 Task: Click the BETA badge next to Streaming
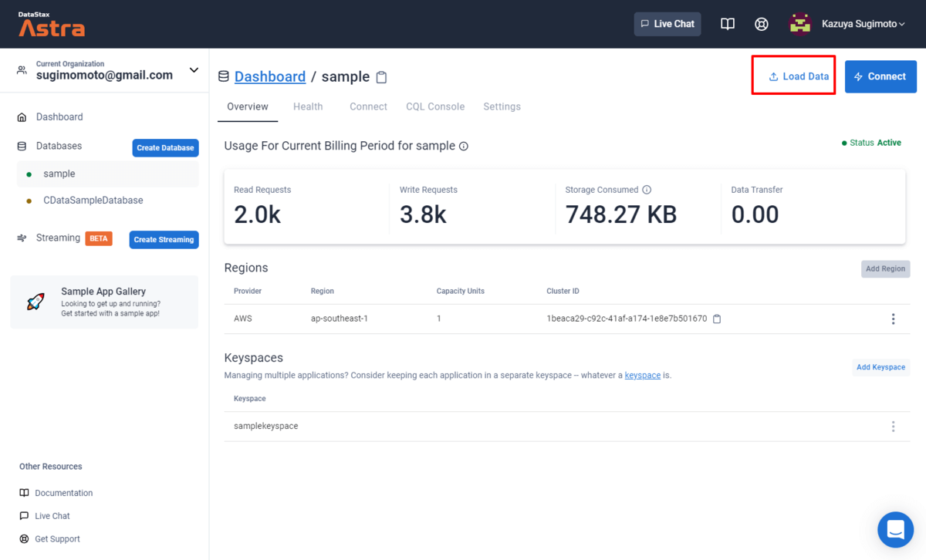99,238
